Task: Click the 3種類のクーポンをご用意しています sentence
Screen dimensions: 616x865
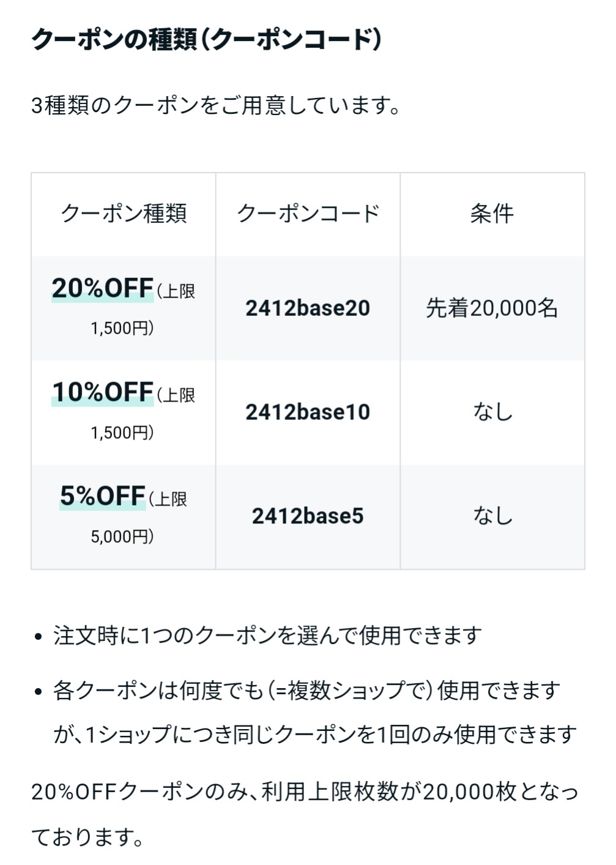Action: (217, 106)
